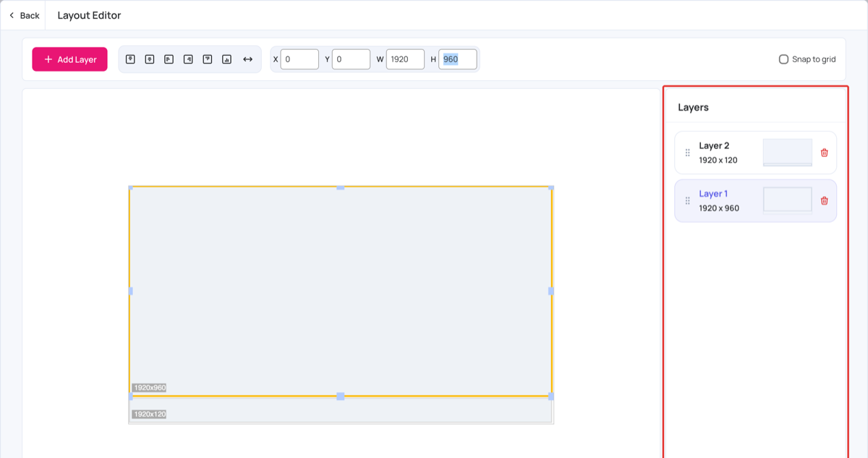Viewport: 868px width, 458px height.
Task: Click the bottom-right corner resize handle
Action: tap(551, 396)
